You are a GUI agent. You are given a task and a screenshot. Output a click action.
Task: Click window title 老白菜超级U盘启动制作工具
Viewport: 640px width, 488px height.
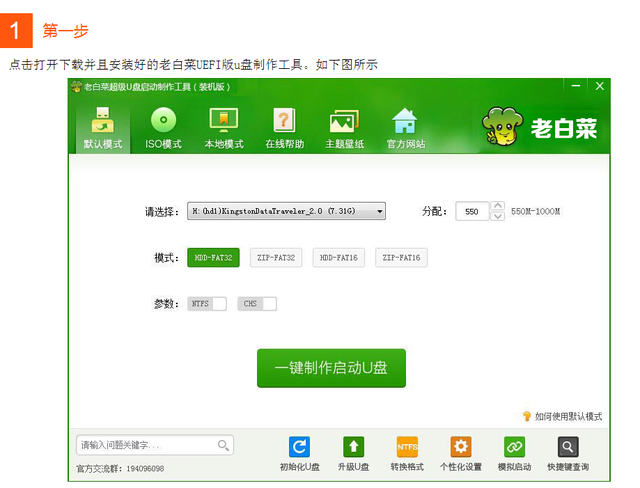(x=157, y=87)
